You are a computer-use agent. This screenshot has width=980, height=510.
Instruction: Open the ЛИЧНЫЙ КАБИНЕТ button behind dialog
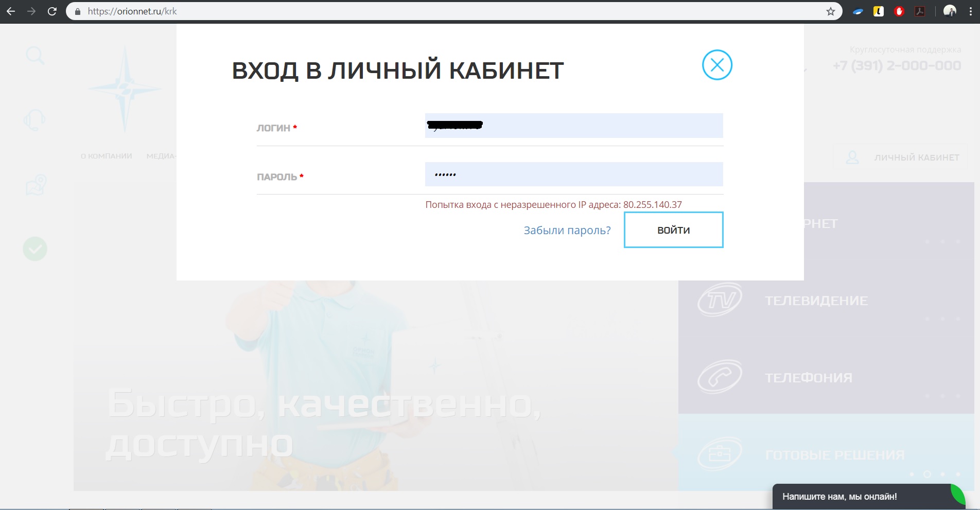(x=901, y=157)
